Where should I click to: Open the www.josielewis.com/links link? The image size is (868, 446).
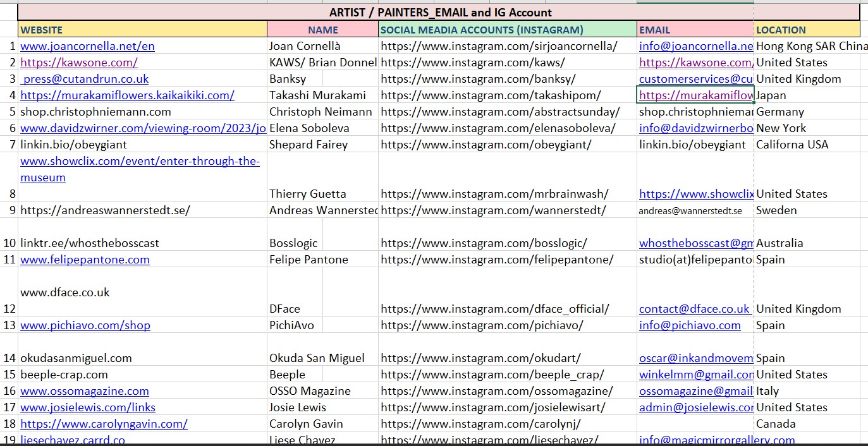pos(88,407)
